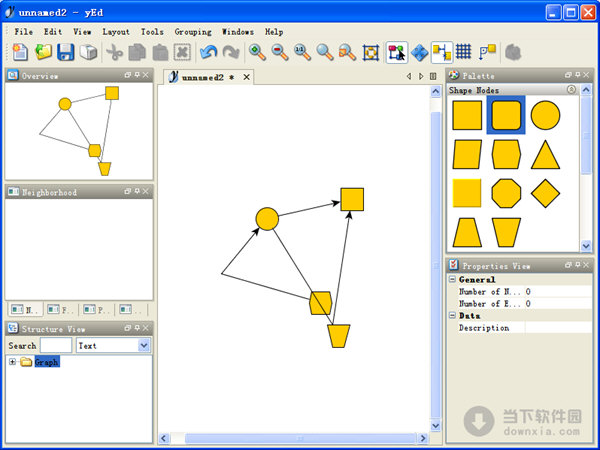Toggle the selection edit mode icon
The height and width of the screenshot is (450, 600).
[397, 52]
